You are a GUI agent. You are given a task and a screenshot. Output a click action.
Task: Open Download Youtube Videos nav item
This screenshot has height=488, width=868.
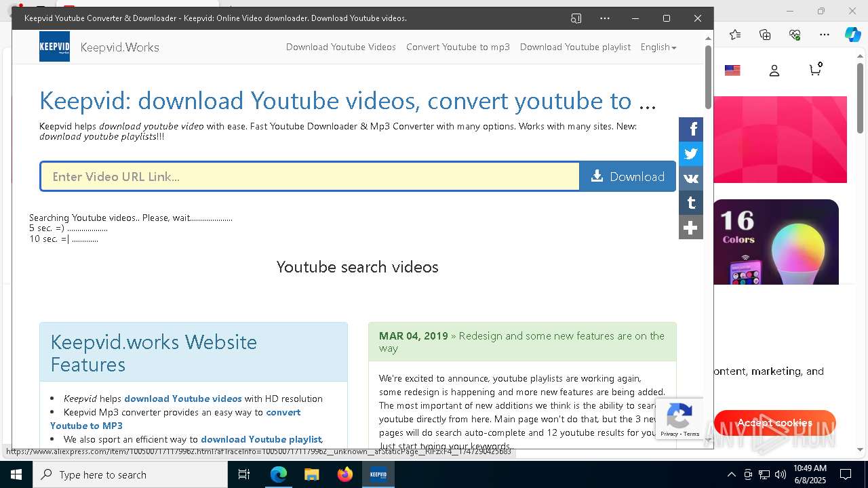341,47
